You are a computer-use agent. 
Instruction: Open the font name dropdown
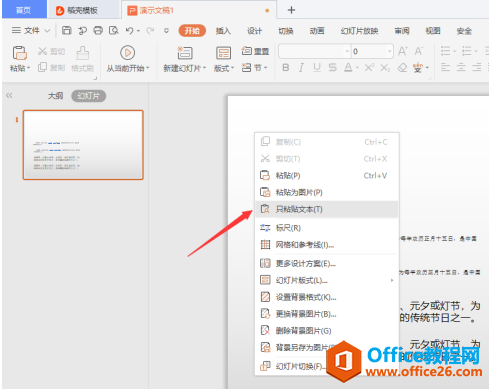(x=347, y=51)
